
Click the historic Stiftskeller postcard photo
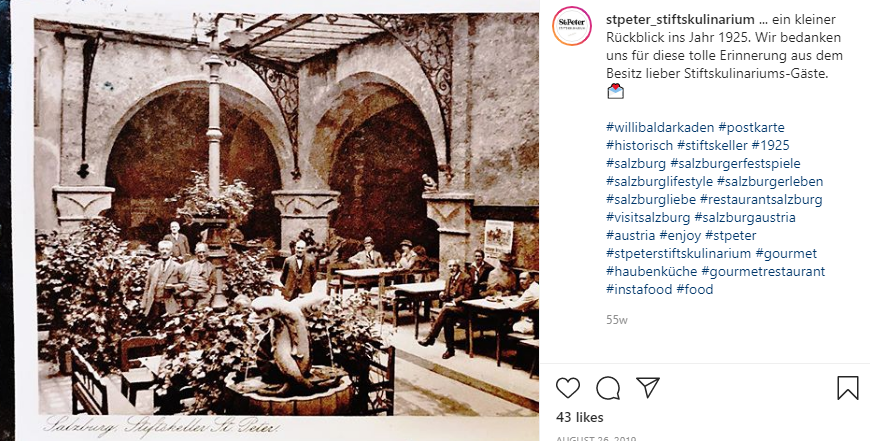(275, 221)
